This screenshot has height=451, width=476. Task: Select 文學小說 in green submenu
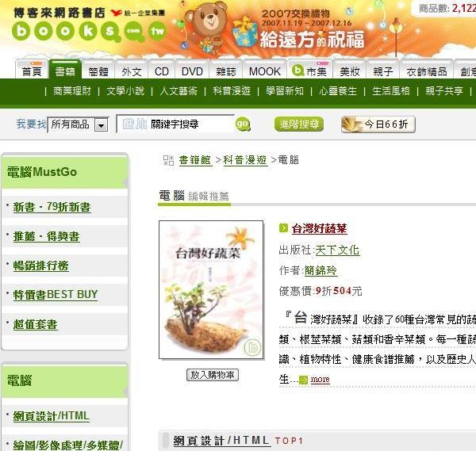tap(125, 91)
